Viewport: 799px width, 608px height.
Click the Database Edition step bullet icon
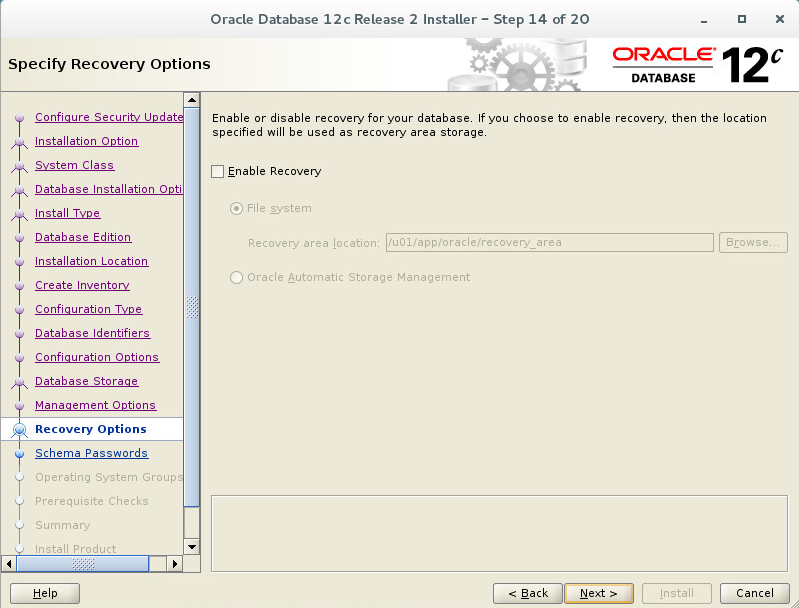(x=19, y=238)
